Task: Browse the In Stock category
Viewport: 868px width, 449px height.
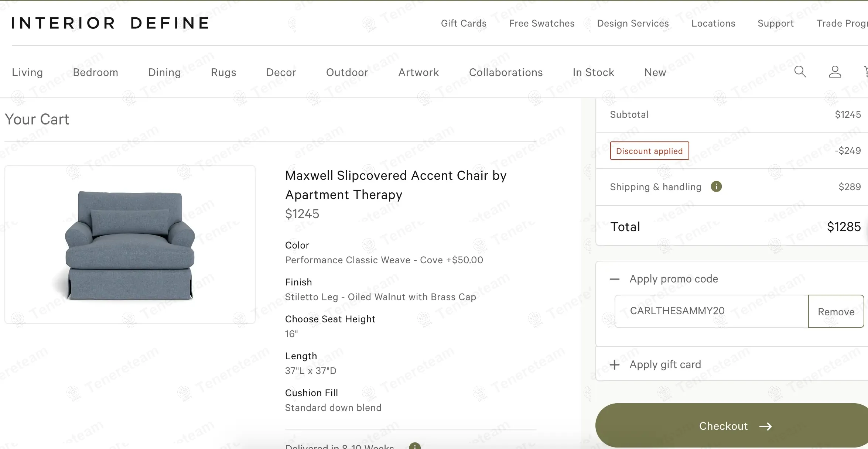Action: point(593,72)
